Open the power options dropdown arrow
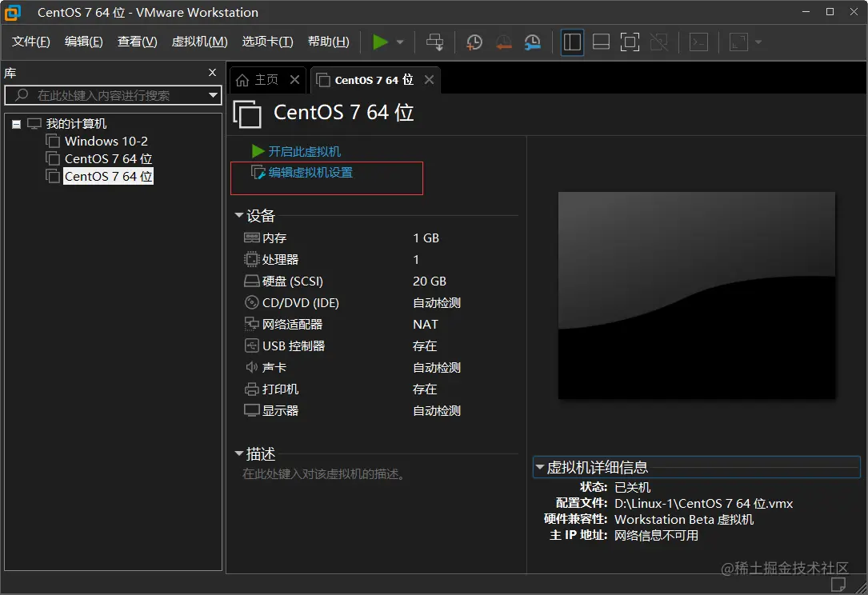The height and width of the screenshot is (595, 868). click(x=400, y=42)
